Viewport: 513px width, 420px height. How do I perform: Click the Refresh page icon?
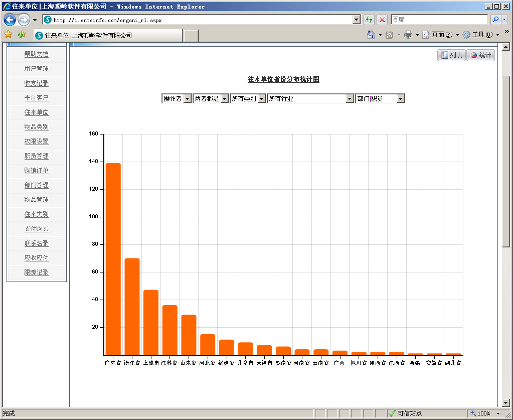click(x=369, y=20)
